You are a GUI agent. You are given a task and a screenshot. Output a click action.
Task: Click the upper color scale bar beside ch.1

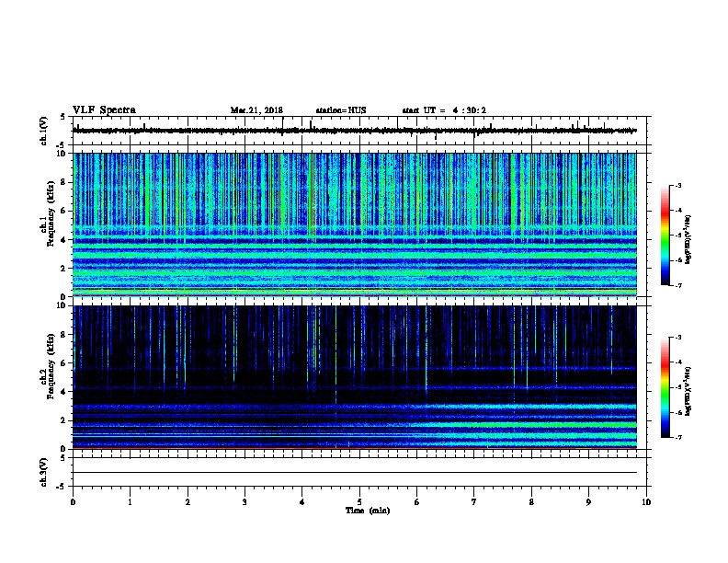(665, 236)
